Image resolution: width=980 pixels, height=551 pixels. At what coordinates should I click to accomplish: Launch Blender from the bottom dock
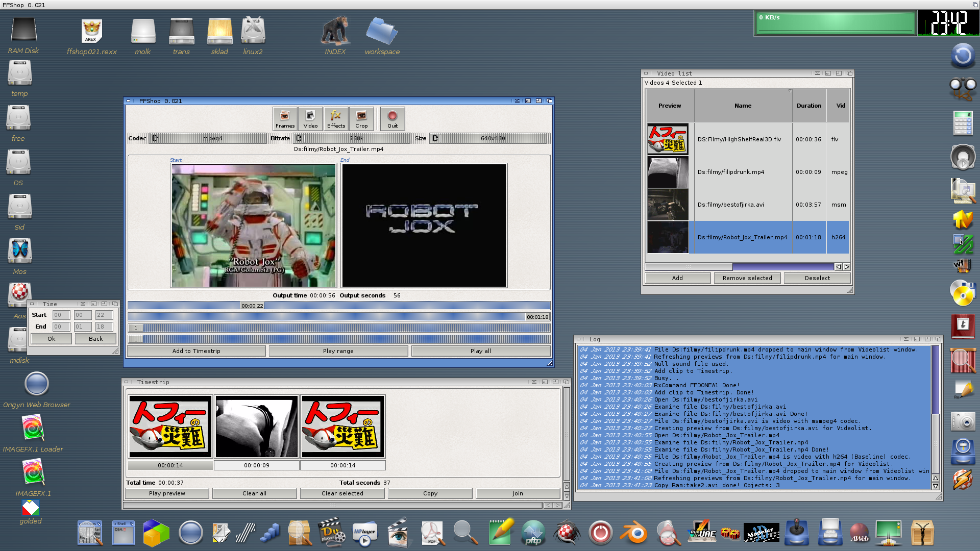pyautogui.click(x=633, y=533)
